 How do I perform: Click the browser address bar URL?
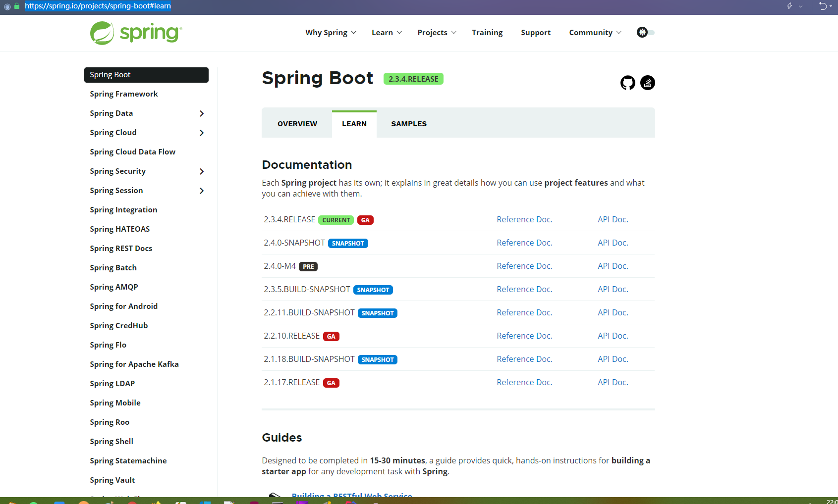(x=98, y=6)
